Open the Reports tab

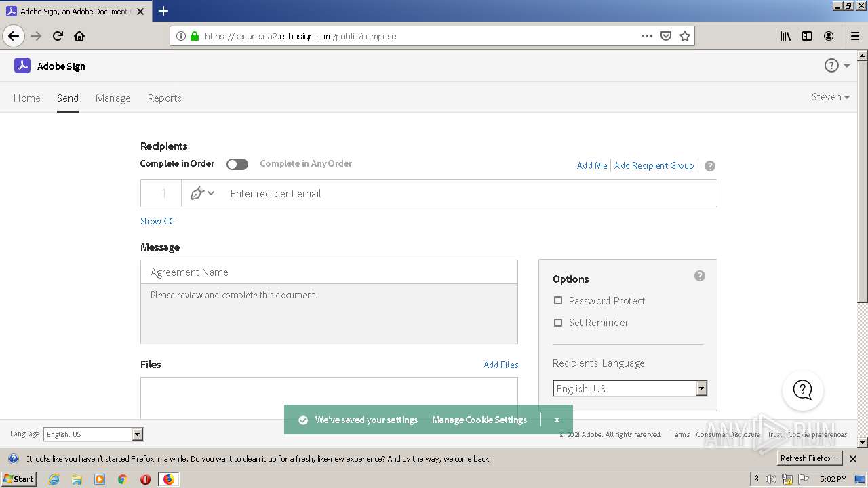click(x=165, y=98)
